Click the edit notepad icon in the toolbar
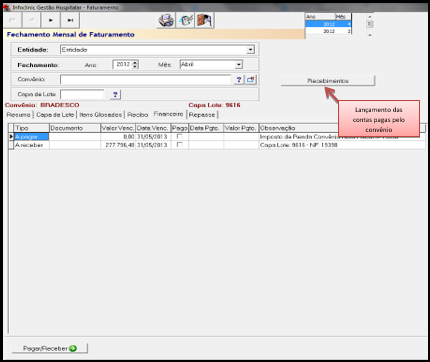430x362 pixels. [185, 20]
